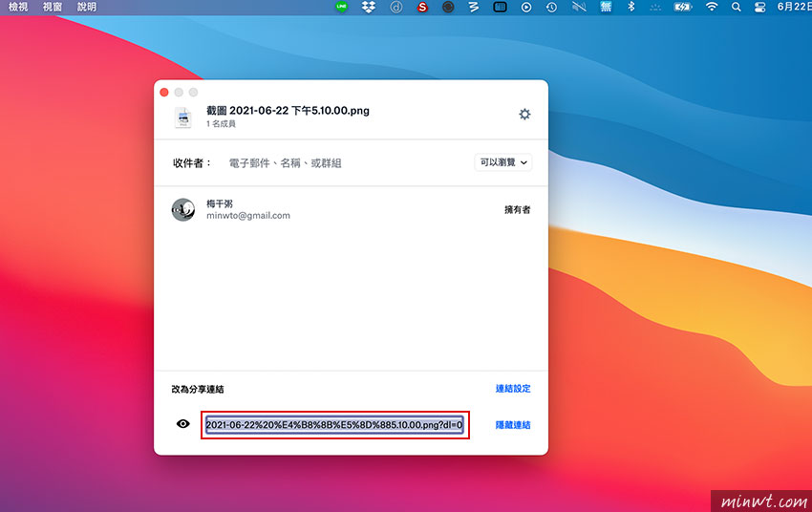Click the play circle menu bar icon
This screenshot has width=812, height=512.
(x=526, y=7)
